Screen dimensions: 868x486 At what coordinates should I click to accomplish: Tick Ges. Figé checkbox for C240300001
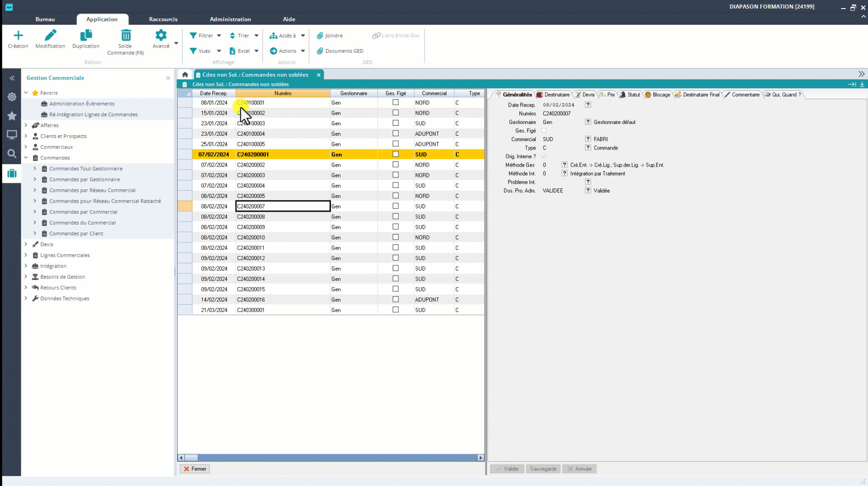pos(396,310)
